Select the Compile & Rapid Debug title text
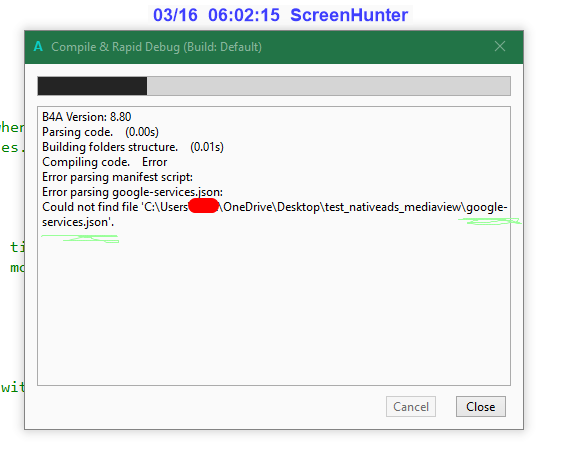This screenshot has width=563, height=453. [x=157, y=47]
